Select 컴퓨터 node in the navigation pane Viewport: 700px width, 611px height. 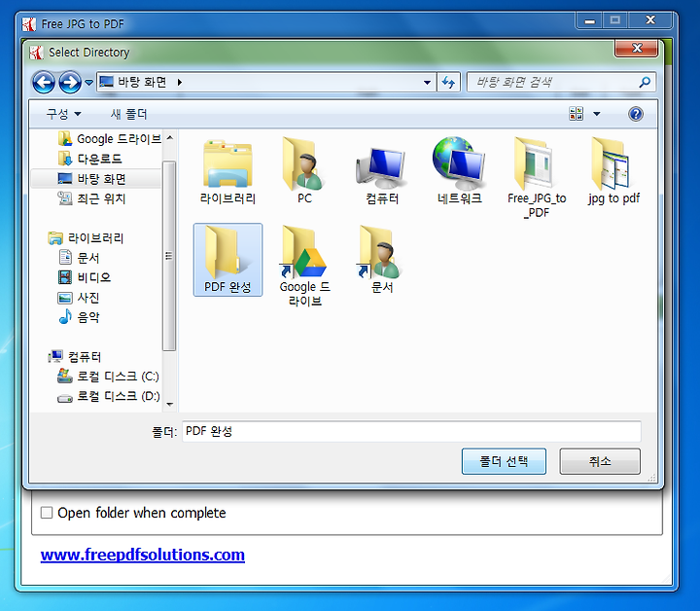click(75, 356)
